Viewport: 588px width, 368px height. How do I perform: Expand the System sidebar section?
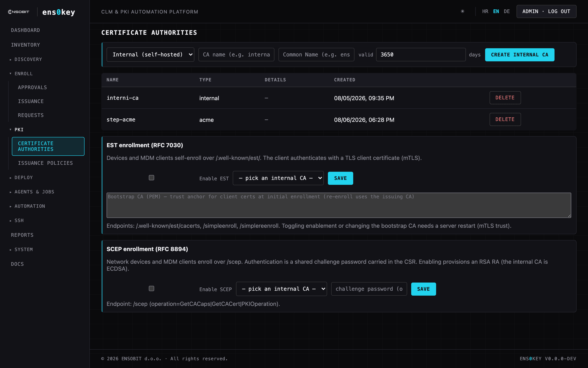[x=23, y=249]
